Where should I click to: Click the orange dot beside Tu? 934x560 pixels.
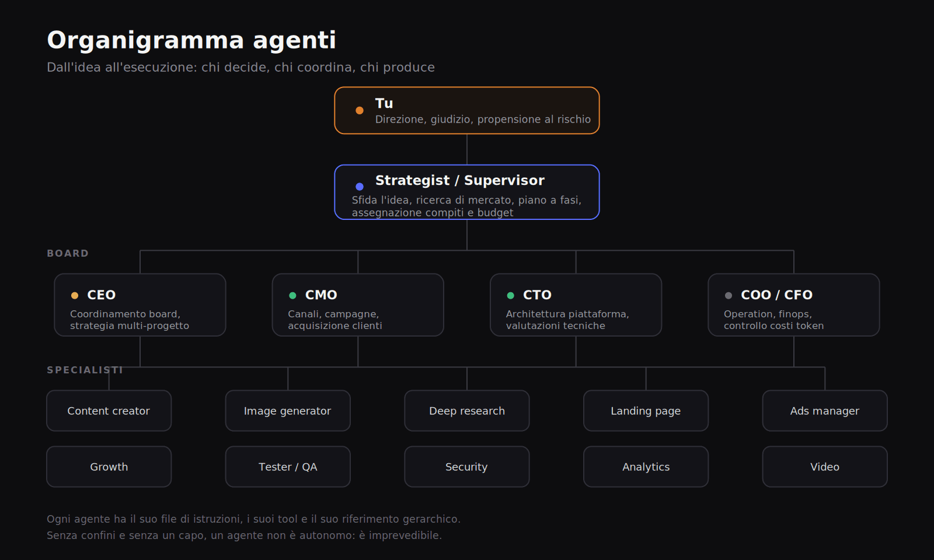360,110
